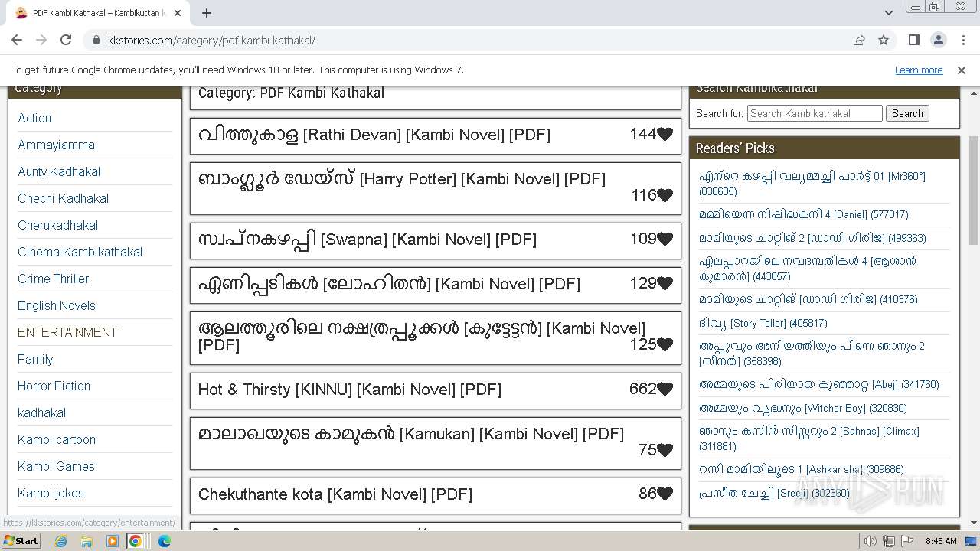Close the PDF Kambi Kathakal tab
Viewport: 980px width, 551px height.
tap(178, 13)
